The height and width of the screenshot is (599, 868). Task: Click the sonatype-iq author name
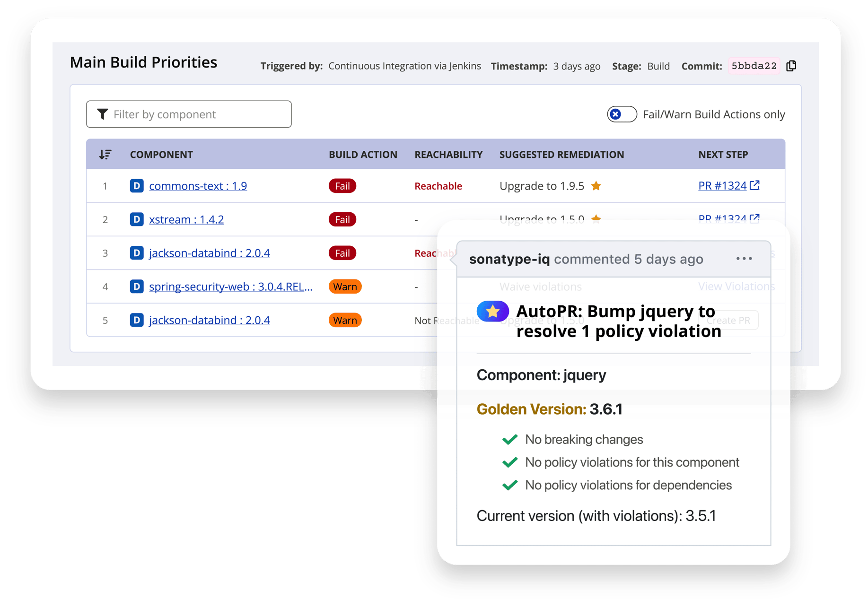[x=509, y=259]
